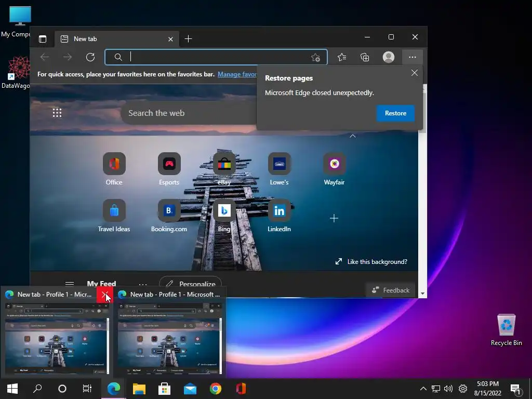This screenshot has width=532, height=399.
Task: Close the first Edge taskbar preview
Action: 105,295
